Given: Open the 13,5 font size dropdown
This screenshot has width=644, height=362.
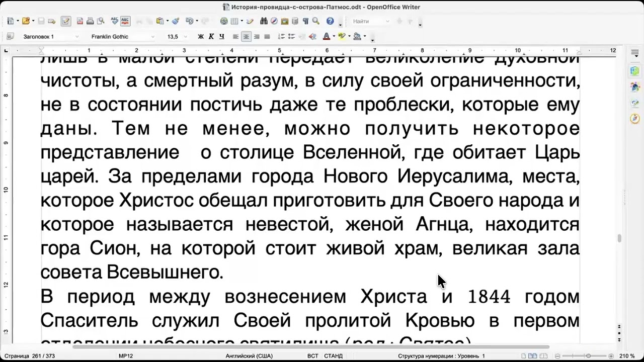Looking at the screenshot, I should 186,37.
